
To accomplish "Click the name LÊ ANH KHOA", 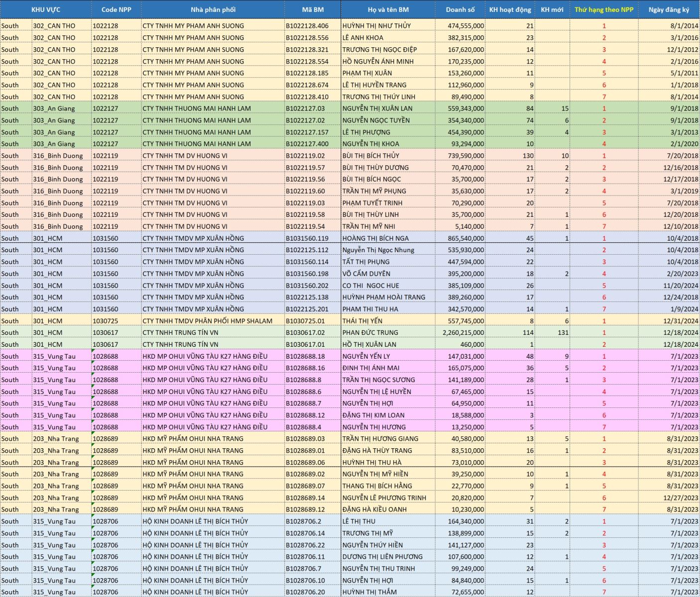I will click(363, 38).
